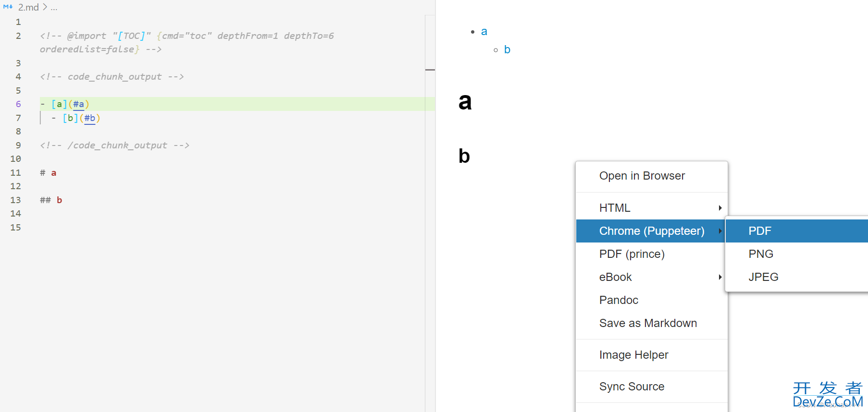The height and width of the screenshot is (412, 868).
Task: Click the Markdown file icon beside 2.md
Action: point(8,7)
